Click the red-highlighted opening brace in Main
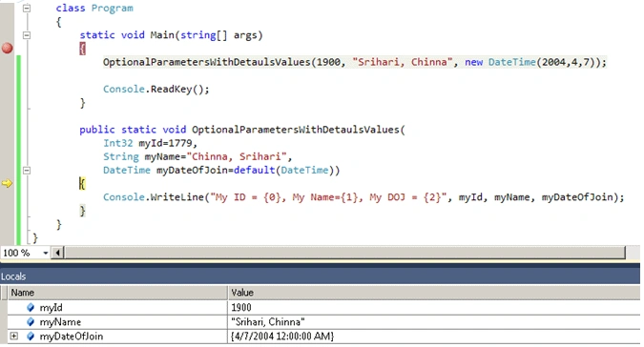The width and height of the screenshot is (644, 347). pyautogui.click(x=82, y=49)
